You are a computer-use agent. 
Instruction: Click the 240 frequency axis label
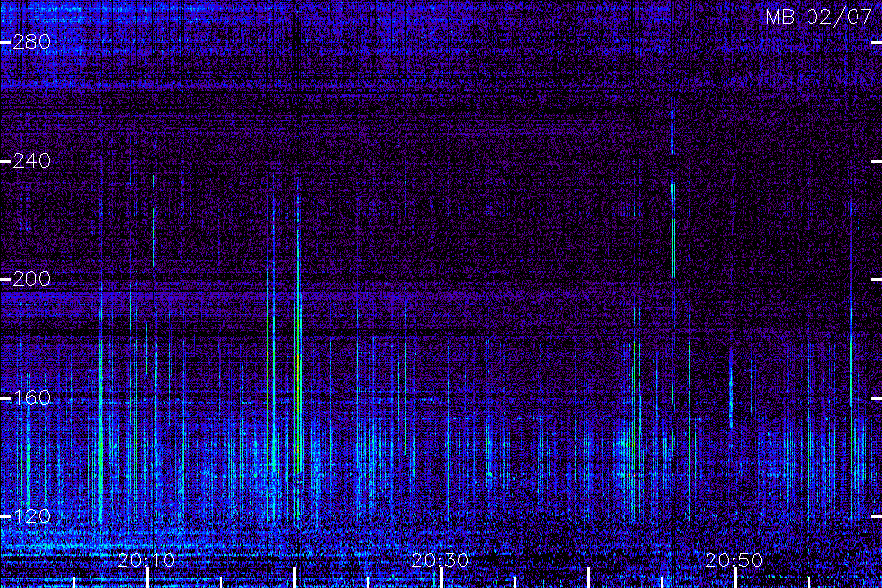pyautogui.click(x=31, y=161)
